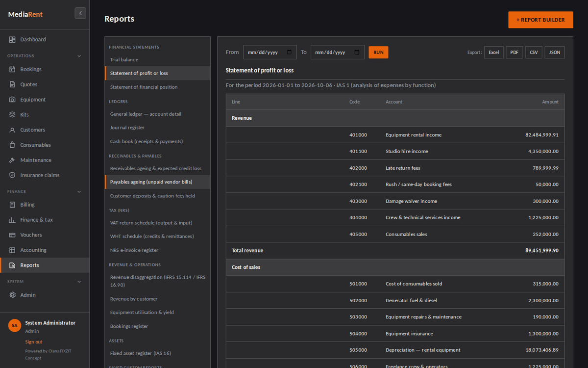Export the report as CSV
This screenshot has width=588, height=368.
pyautogui.click(x=534, y=53)
